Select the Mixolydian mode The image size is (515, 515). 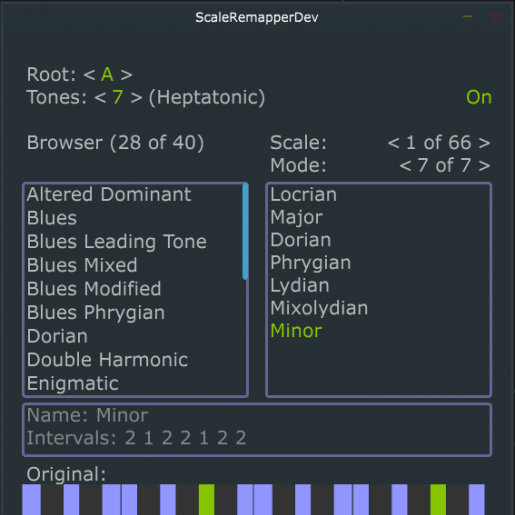pyautogui.click(x=319, y=308)
